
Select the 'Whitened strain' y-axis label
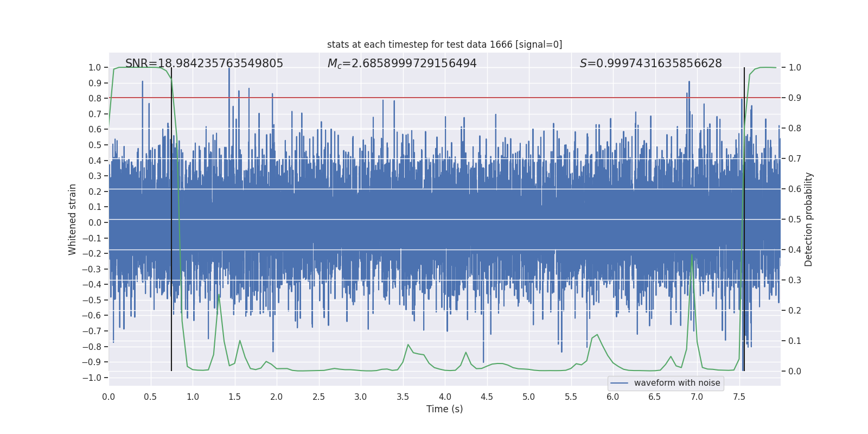pyautogui.click(x=73, y=219)
